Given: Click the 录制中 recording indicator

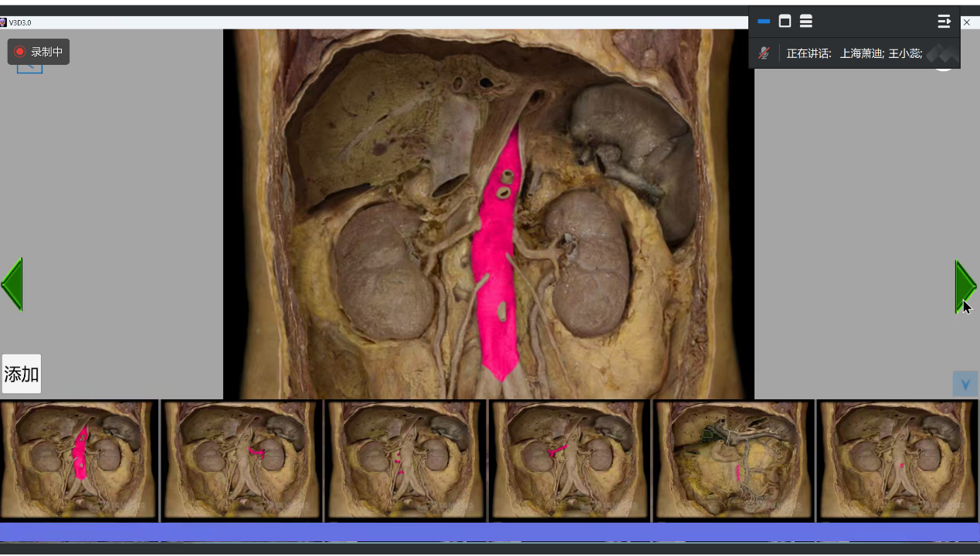Looking at the screenshot, I should coord(39,52).
